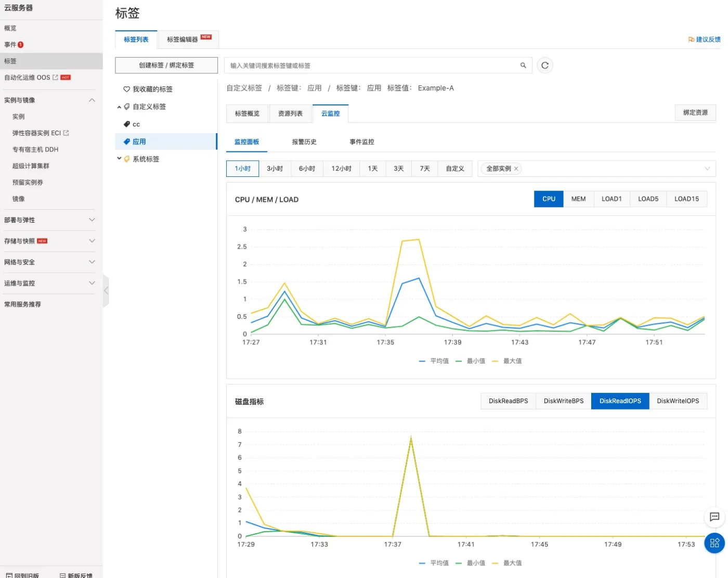Select the 1小时 time range
Viewport: 728px width, 578px height.
[x=243, y=169]
